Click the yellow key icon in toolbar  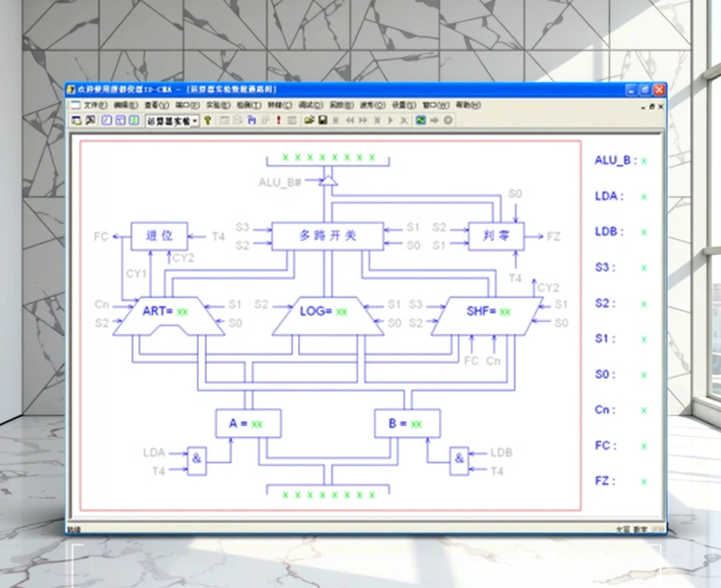point(208,120)
